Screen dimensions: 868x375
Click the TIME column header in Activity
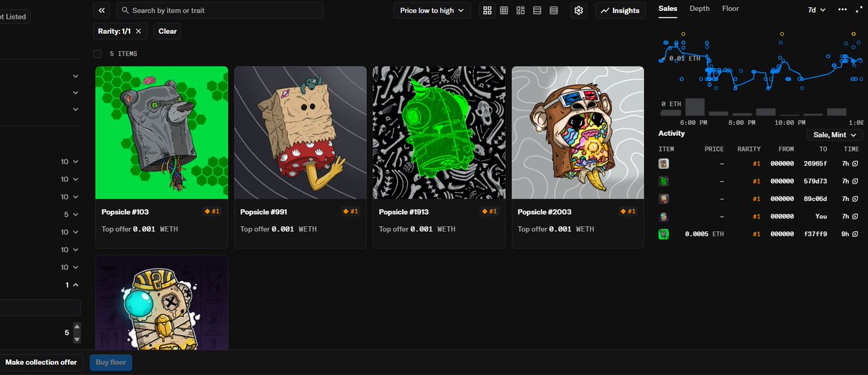tap(851, 149)
